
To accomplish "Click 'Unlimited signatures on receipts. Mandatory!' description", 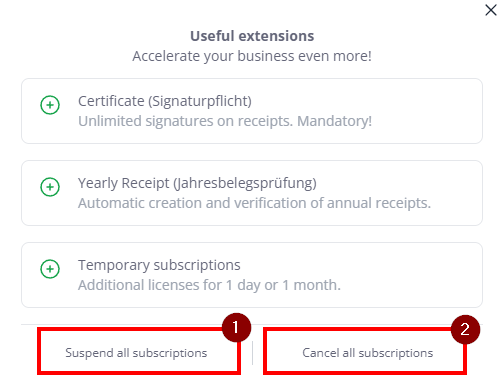I will tap(225, 121).
